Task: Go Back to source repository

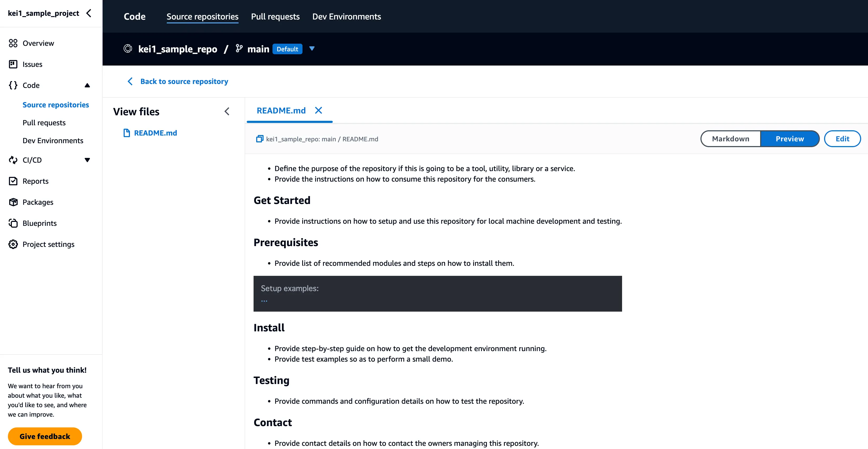Action: pyautogui.click(x=184, y=81)
